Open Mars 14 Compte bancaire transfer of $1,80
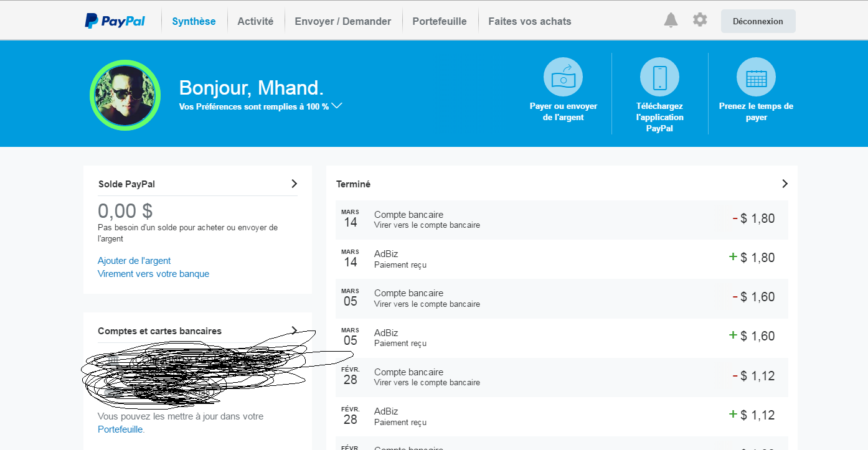This screenshot has width=868, height=450. (x=562, y=220)
